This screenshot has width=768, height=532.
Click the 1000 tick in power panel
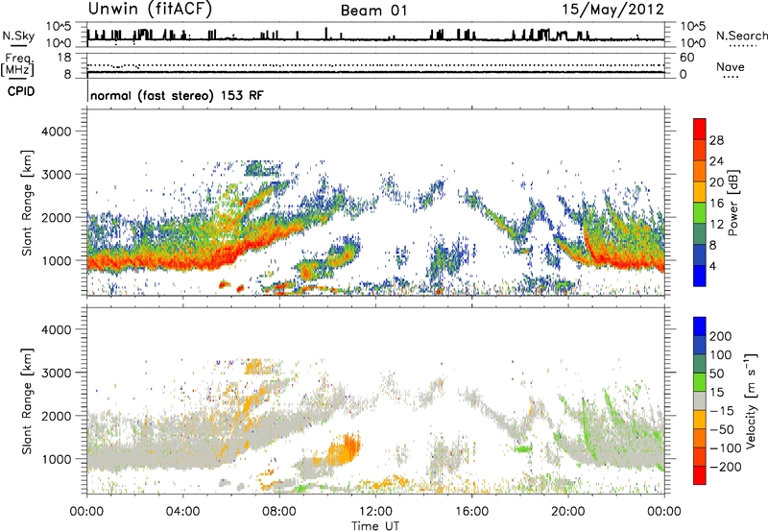pos(57,260)
